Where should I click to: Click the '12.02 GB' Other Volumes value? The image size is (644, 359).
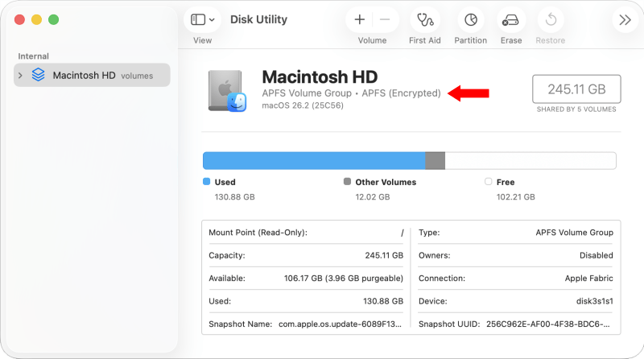pyautogui.click(x=373, y=196)
